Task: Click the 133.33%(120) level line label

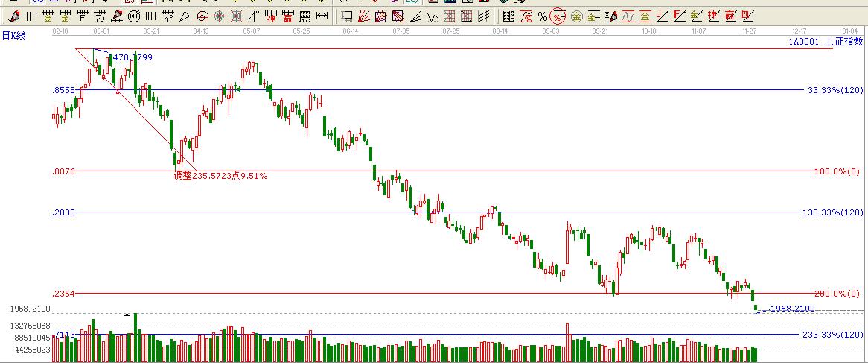Action: click(x=832, y=212)
